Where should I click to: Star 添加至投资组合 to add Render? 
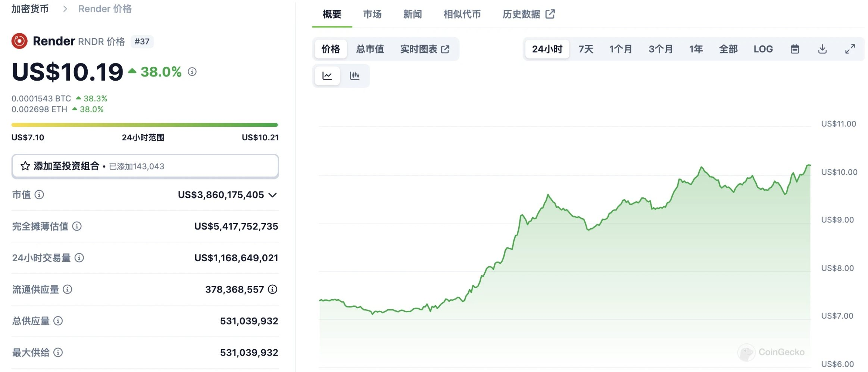25,166
